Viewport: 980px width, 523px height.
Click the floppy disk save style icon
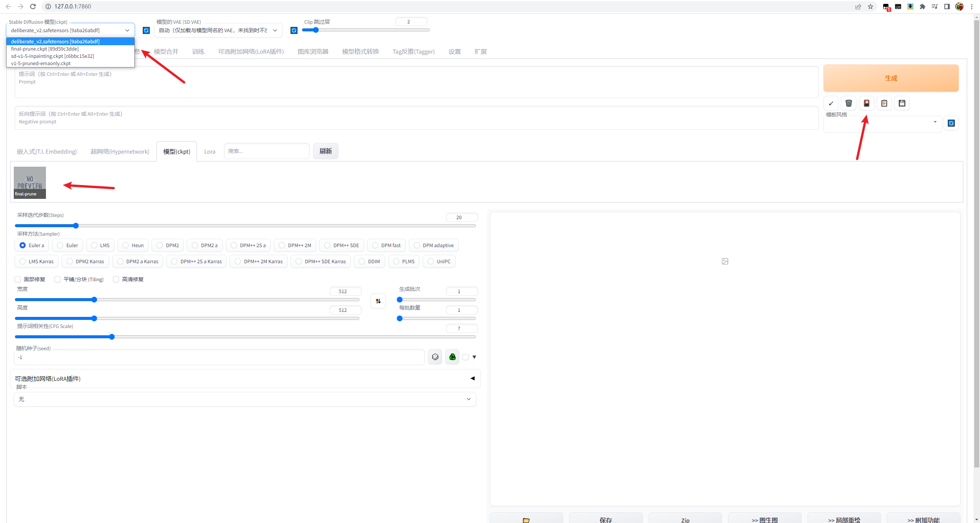902,103
